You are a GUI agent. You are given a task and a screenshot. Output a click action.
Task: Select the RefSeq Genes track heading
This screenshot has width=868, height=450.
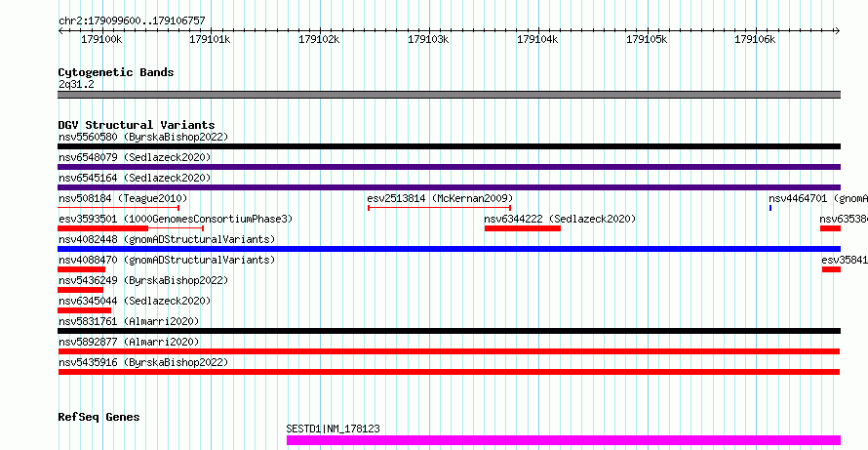coord(99,417)
